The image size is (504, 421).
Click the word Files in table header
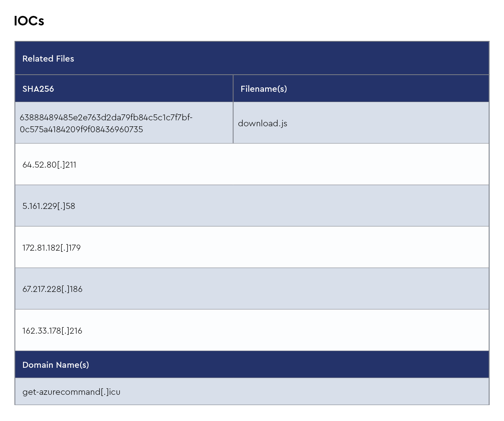pos(65,58)
